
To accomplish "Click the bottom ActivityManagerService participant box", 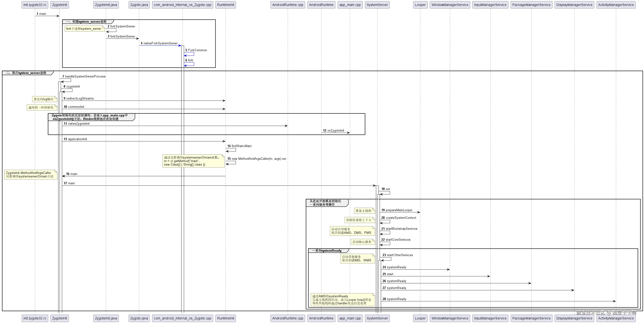I will (616, 318).
